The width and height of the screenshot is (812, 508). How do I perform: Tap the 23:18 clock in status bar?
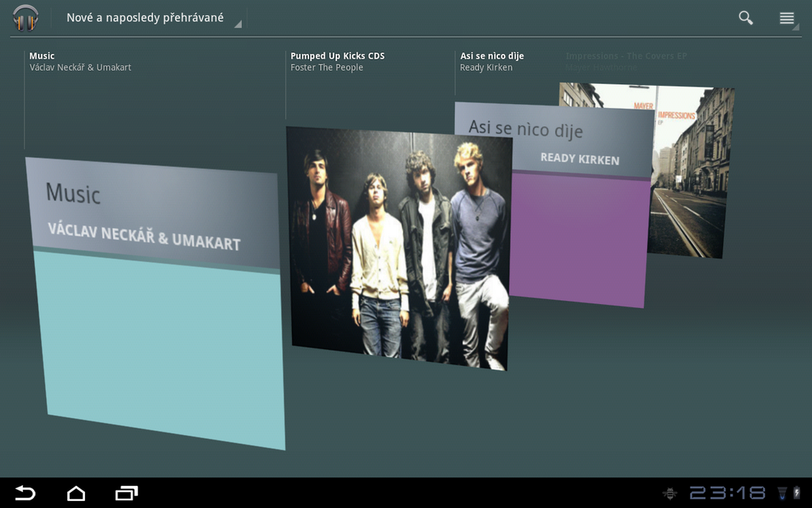point(727,493)
